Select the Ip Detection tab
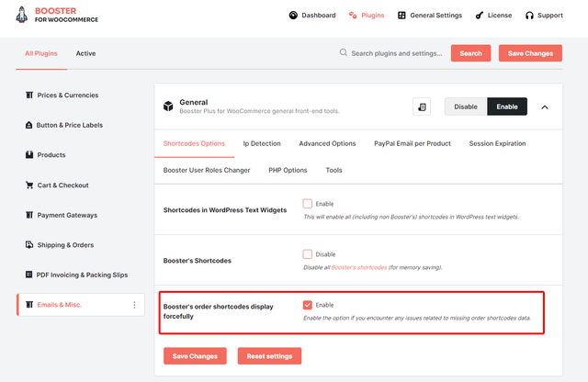588x382 pixels. click(262, 143)
